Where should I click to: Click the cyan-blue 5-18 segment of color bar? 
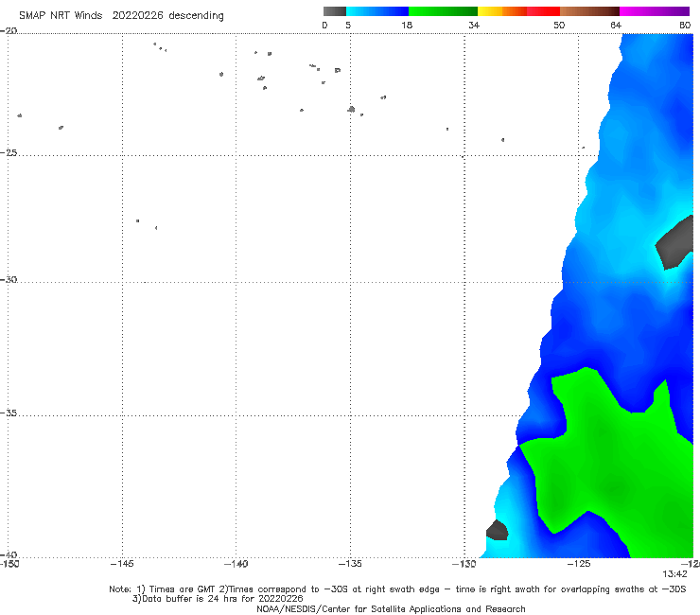pyautogui.click(x=377, y=11)
